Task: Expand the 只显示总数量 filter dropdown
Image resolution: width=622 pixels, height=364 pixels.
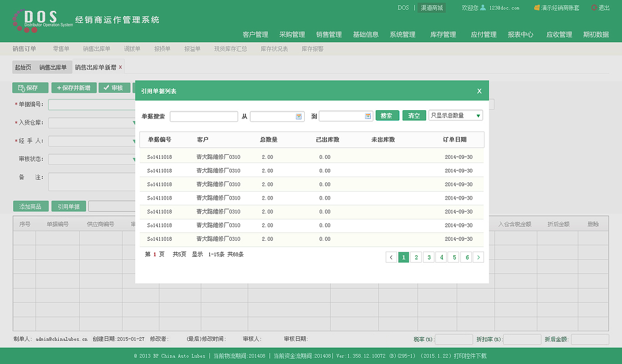Action: point(478,116)
